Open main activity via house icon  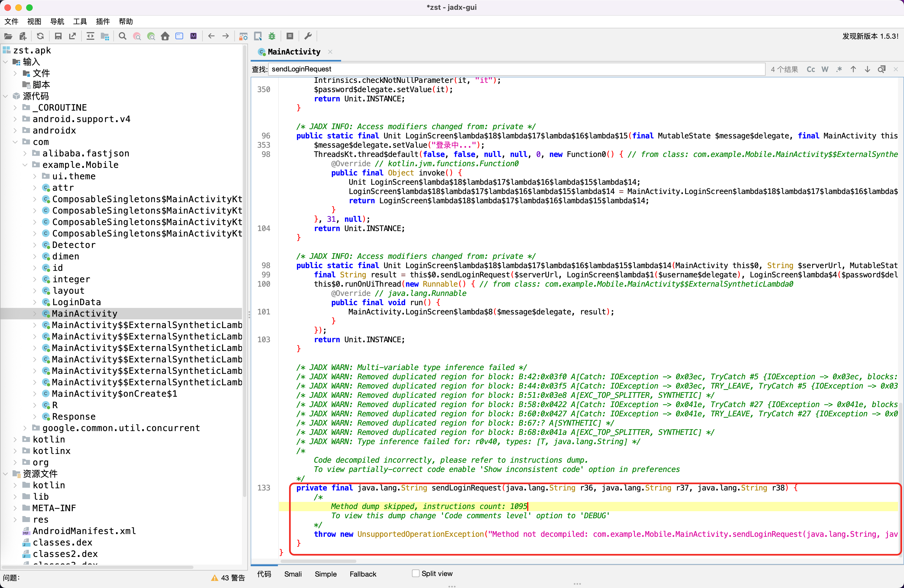165,37
